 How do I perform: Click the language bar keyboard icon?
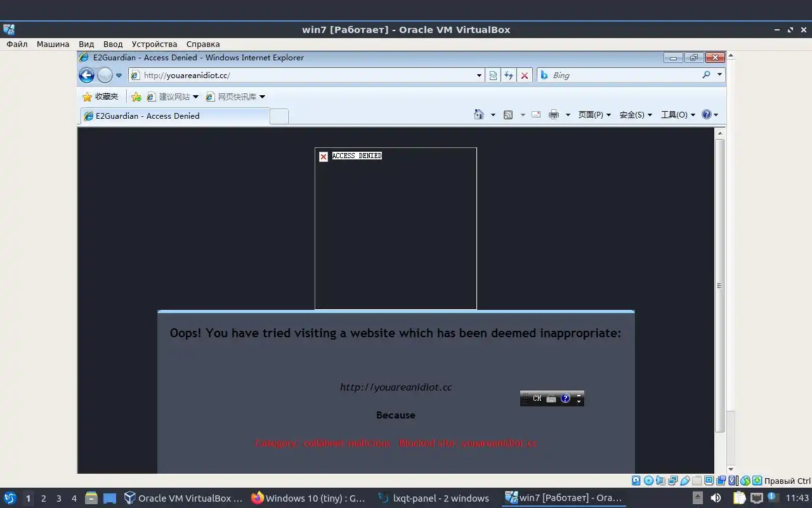point(551,399)
